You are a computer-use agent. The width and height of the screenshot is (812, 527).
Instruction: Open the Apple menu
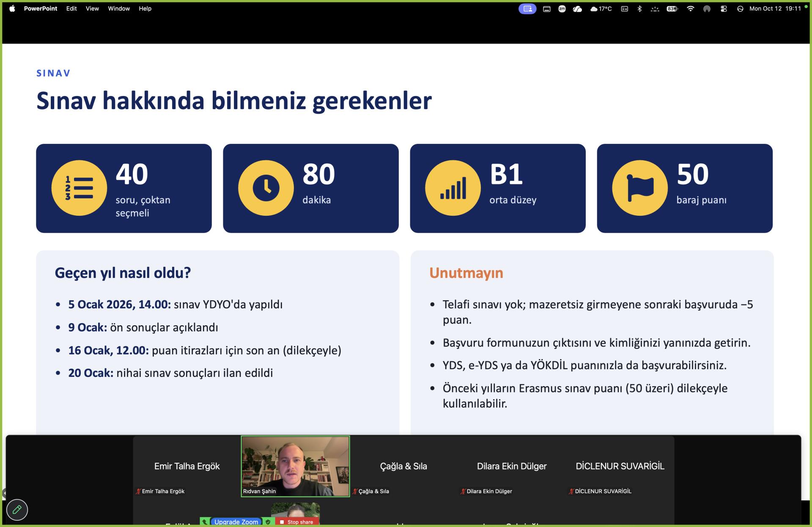(12, 8)
